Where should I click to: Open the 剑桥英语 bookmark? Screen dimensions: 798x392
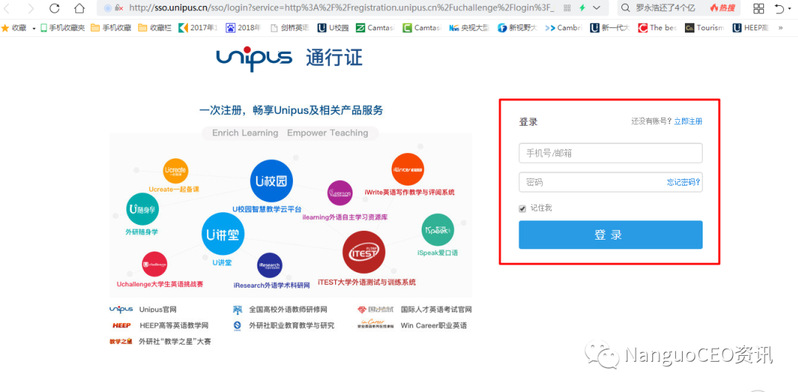click(x=290, y=28)
